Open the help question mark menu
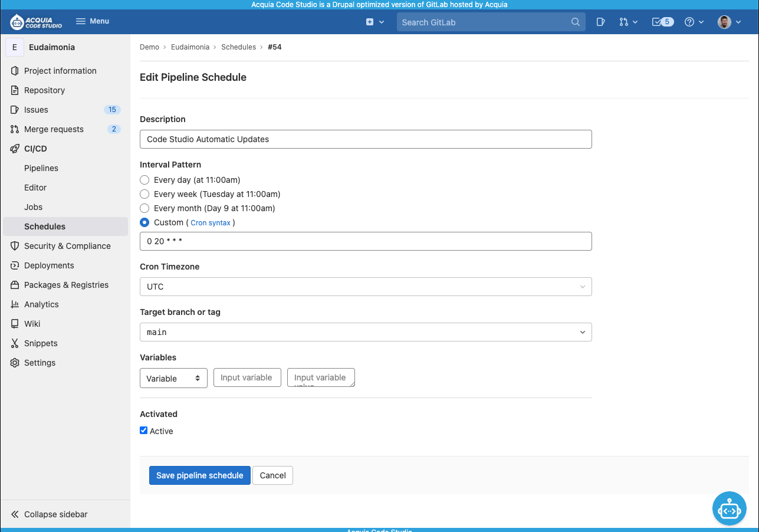This screenshot has height=532, width=759. [x=694, y=22]
